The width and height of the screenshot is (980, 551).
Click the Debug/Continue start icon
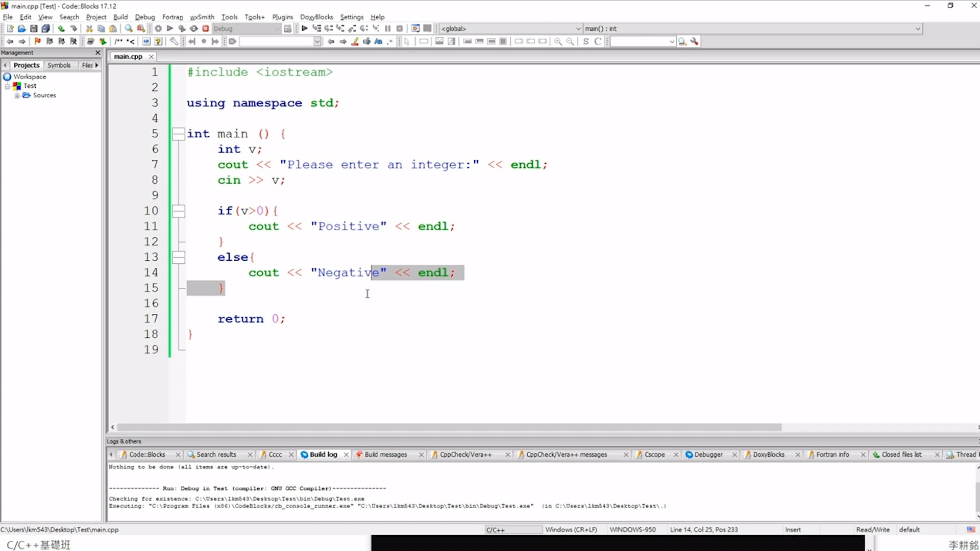[305, 29]
